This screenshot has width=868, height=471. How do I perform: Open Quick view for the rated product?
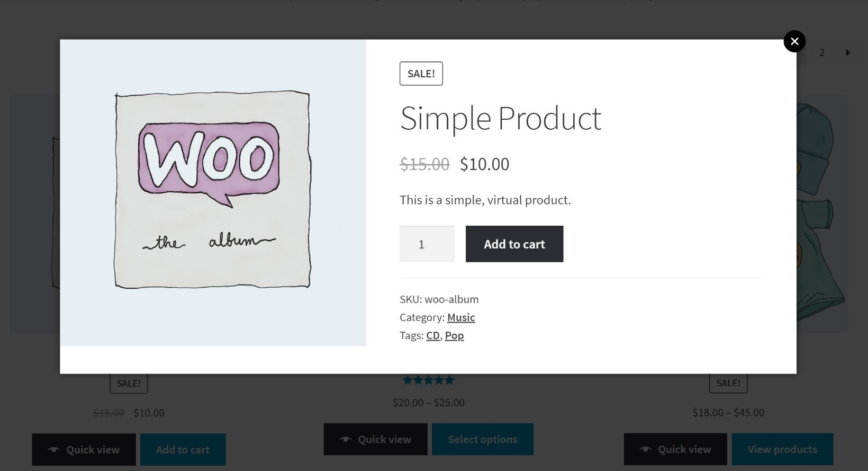point(375,439)
